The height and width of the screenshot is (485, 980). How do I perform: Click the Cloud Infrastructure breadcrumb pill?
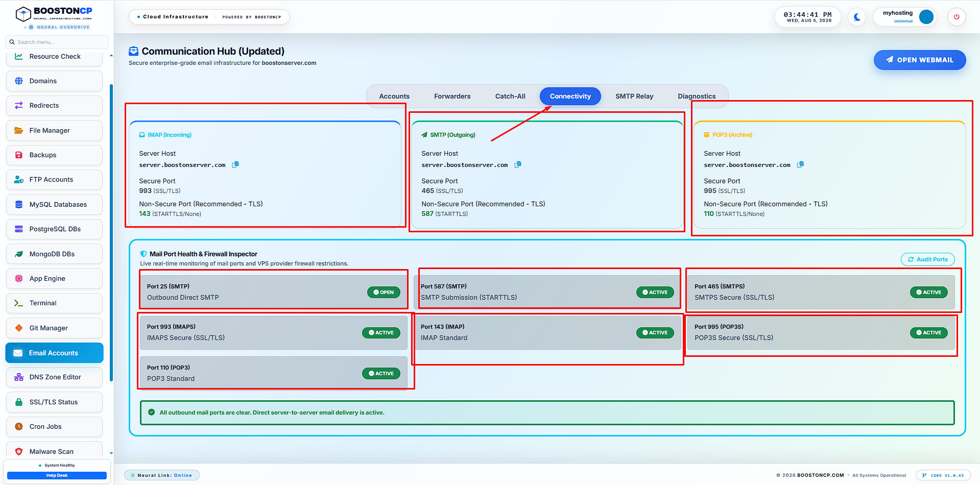click(209, 17)
